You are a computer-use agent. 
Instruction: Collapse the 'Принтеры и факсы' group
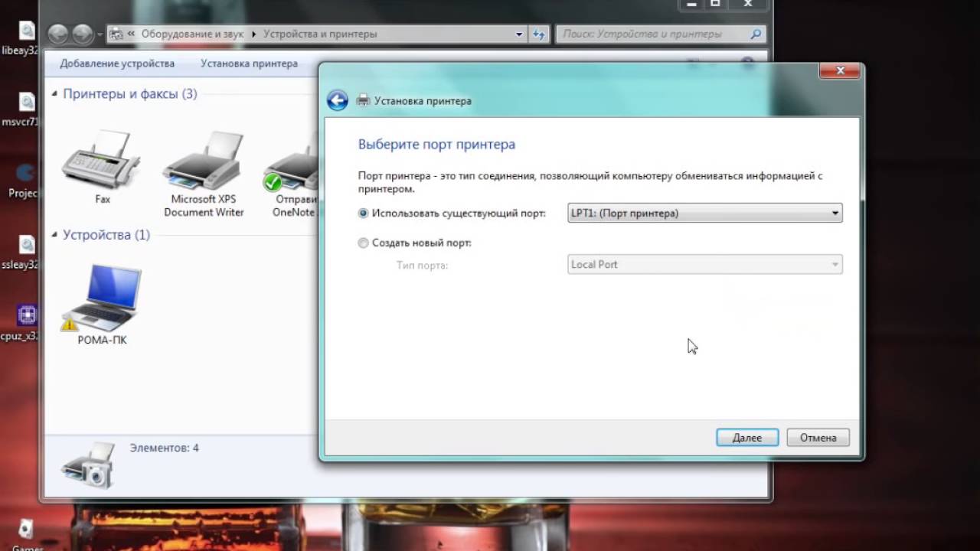coord(54,94)
